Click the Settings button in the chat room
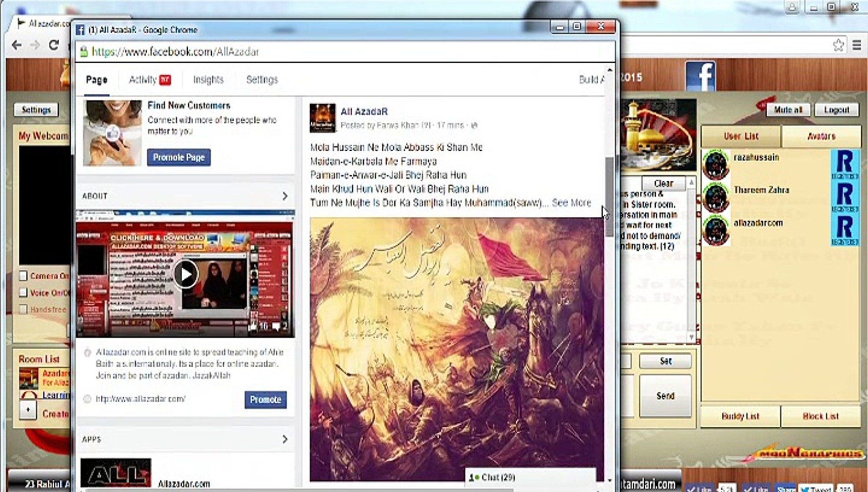The height and width of the screenshot is (492, 868). point(36,110)
